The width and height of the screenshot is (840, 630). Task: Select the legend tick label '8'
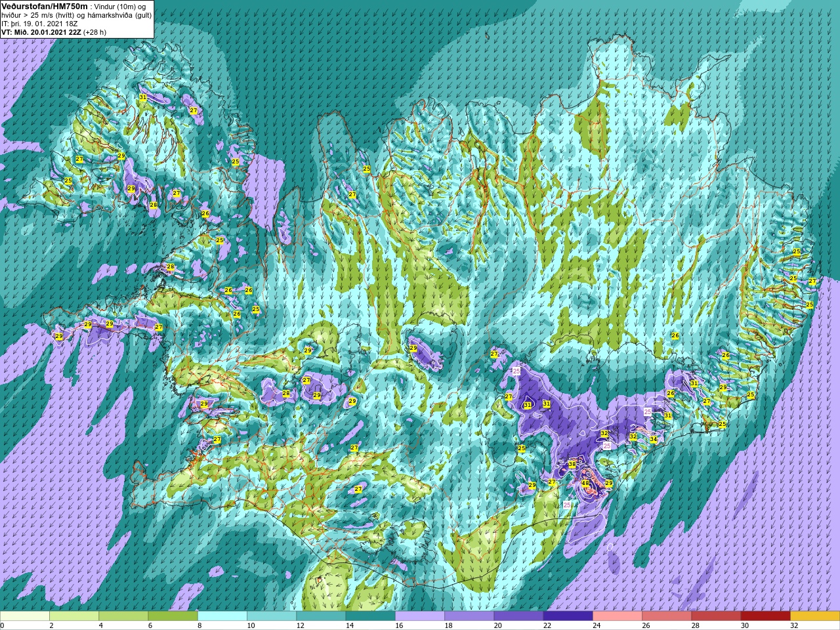(199, 626)
